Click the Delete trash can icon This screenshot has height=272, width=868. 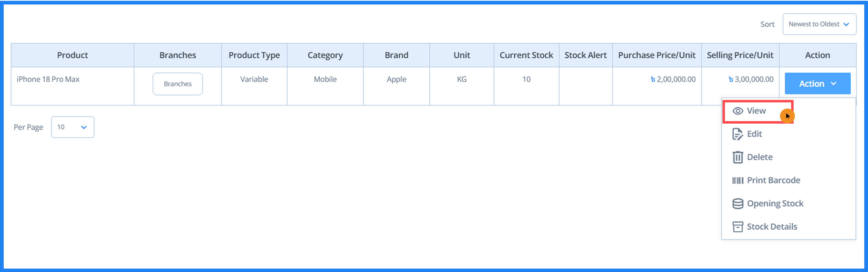[x=737, y=157]
